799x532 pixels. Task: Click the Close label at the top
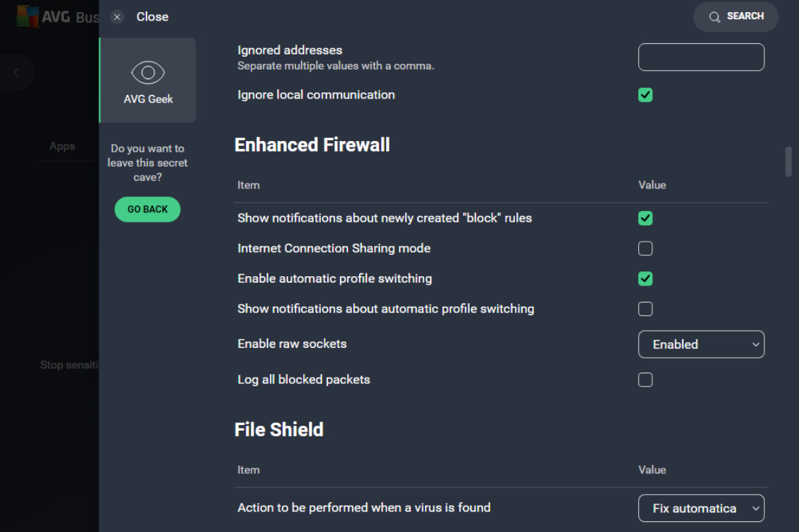pos(152,16)
